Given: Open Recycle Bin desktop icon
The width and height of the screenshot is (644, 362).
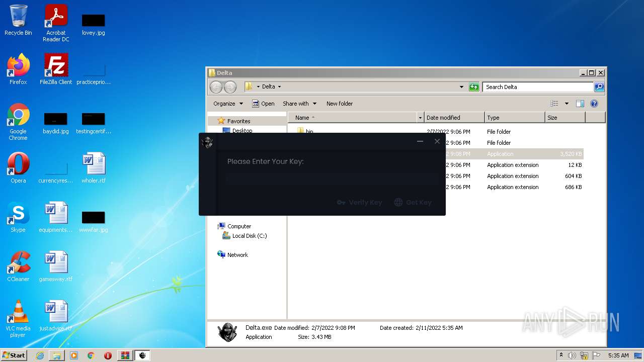Looking at the screenshot, I should pyautogui.click(x=18, y=20).
